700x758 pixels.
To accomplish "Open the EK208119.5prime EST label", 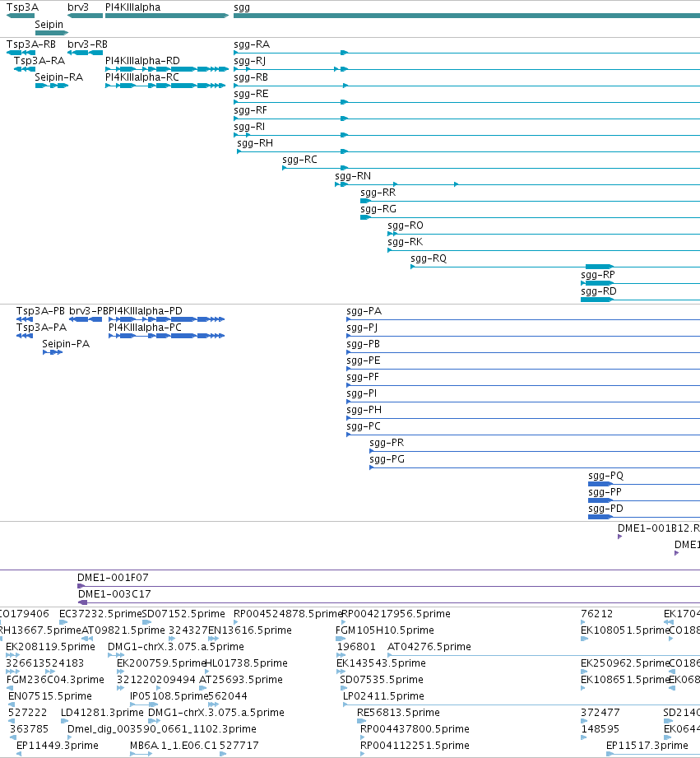I will click(x=51, y=646).
